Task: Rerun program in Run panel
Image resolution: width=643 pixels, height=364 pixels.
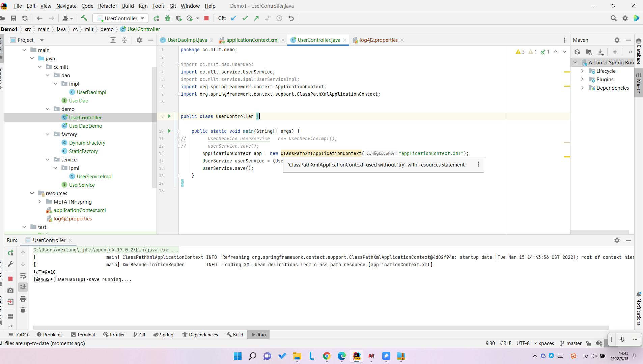Action: (x=10, y=253)
